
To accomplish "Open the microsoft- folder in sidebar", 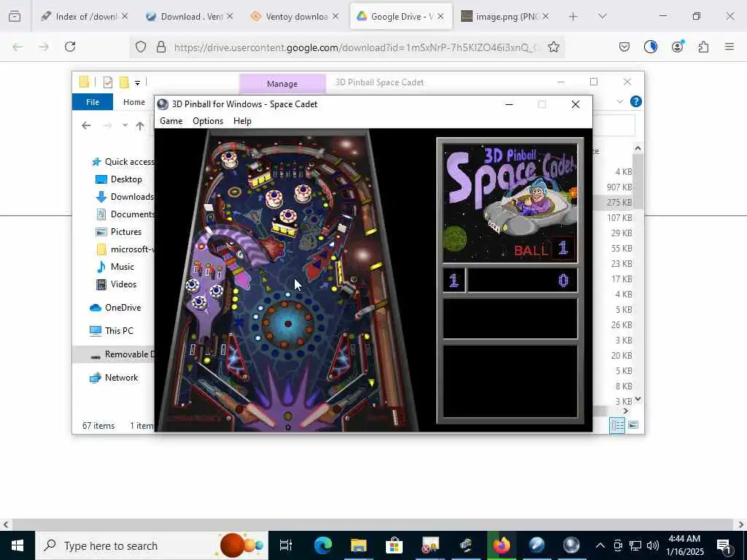I will click(124, 249).
